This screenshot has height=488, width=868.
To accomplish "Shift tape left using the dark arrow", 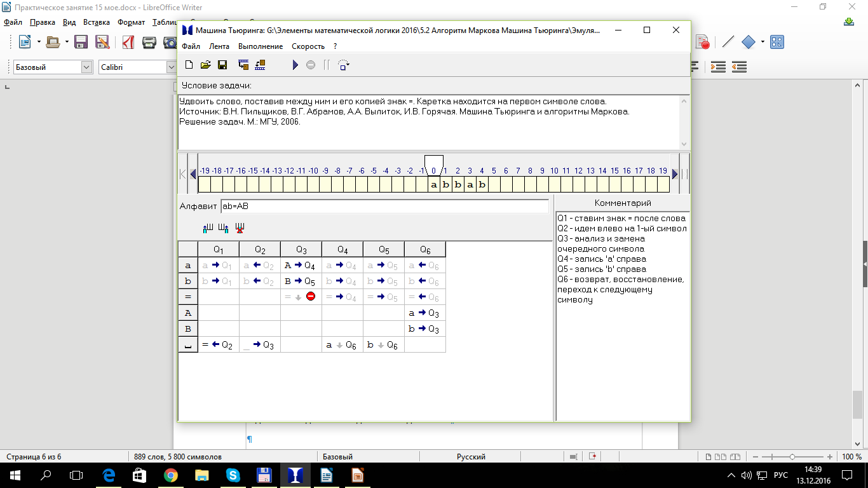I will (193, 174).
